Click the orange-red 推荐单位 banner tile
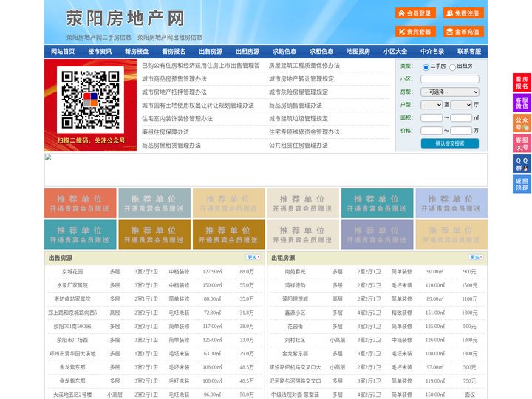Image resolution: width=532 pixels, height=399 pixels. click(x=81, y=203)
